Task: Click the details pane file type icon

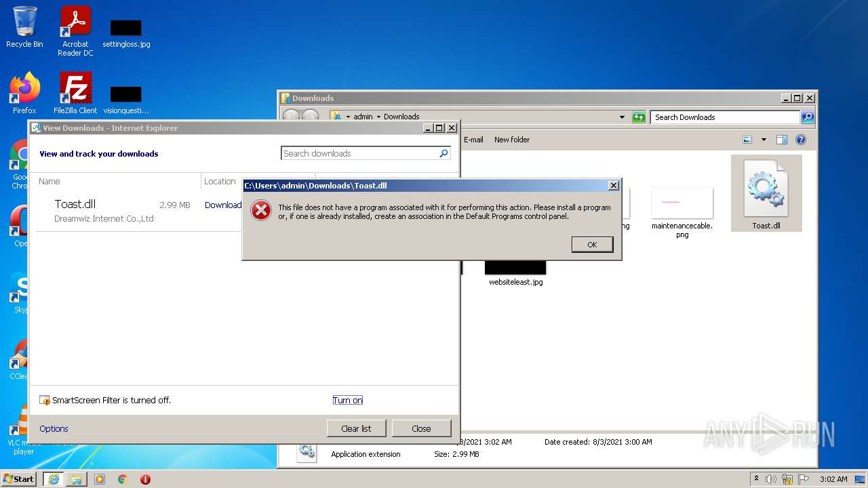Action: tap(307, 451)
